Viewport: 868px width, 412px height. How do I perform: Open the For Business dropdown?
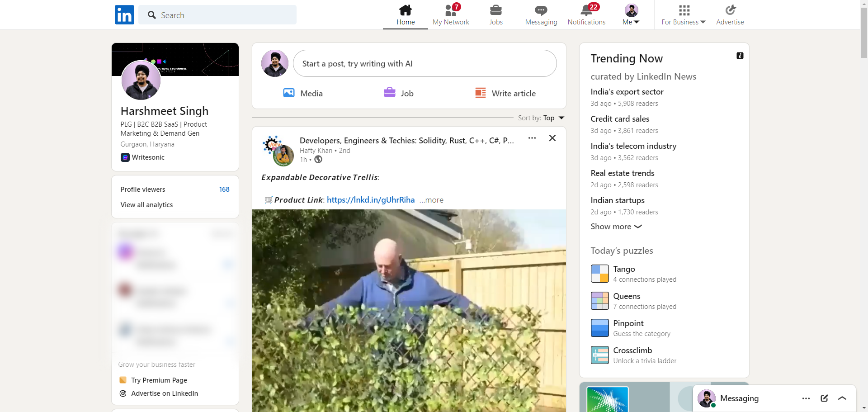click(684, 15)
